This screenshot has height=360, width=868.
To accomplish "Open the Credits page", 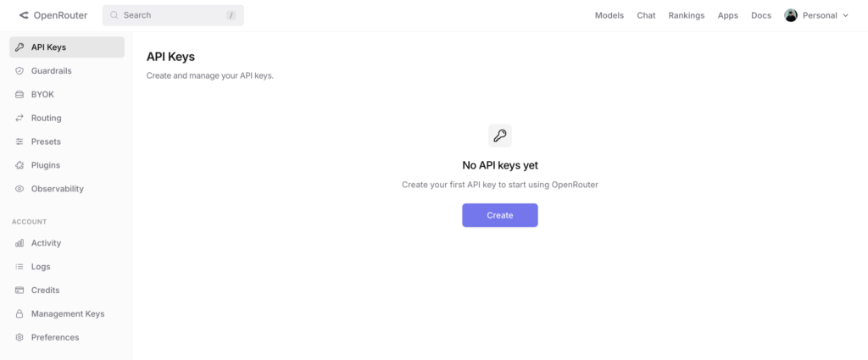I will pyautogui.click(x=67, y=291).
